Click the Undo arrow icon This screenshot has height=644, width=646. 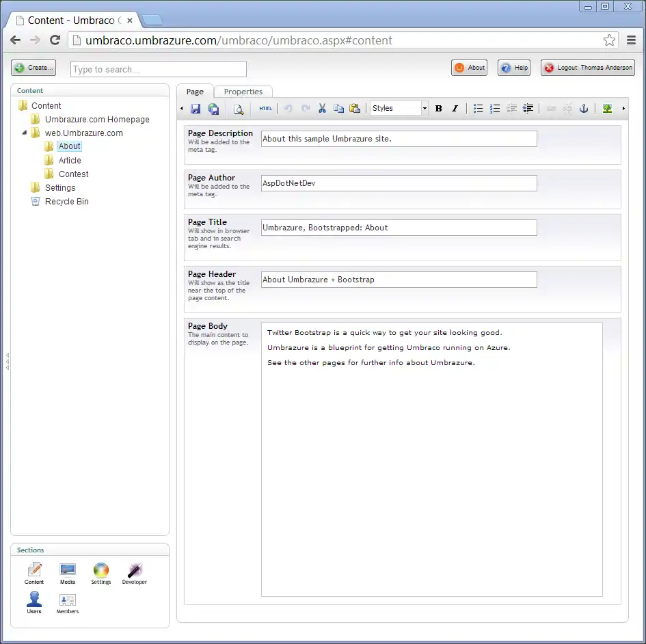(288, 109)
